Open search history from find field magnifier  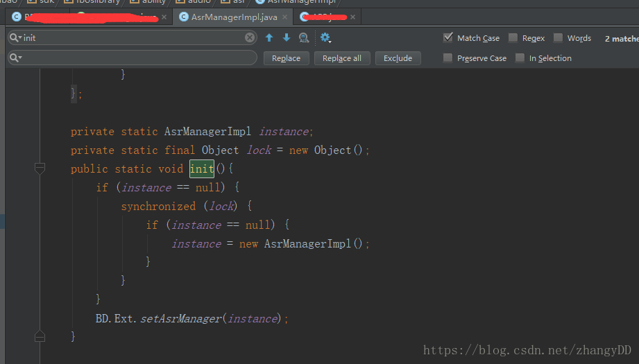[15, 37]
